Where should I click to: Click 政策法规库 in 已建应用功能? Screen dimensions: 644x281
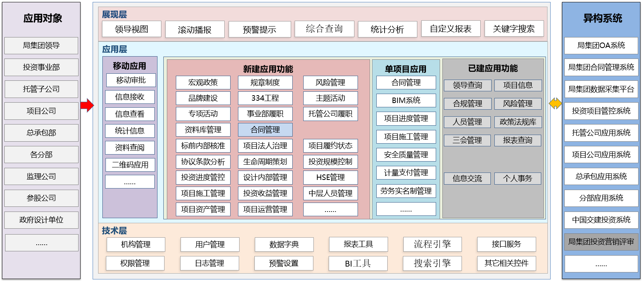point(517,122)
